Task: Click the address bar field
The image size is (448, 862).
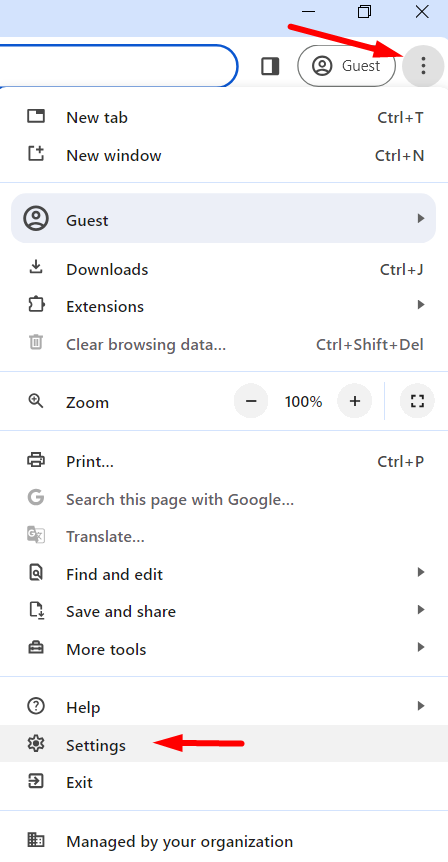Action: click(118, 66)
